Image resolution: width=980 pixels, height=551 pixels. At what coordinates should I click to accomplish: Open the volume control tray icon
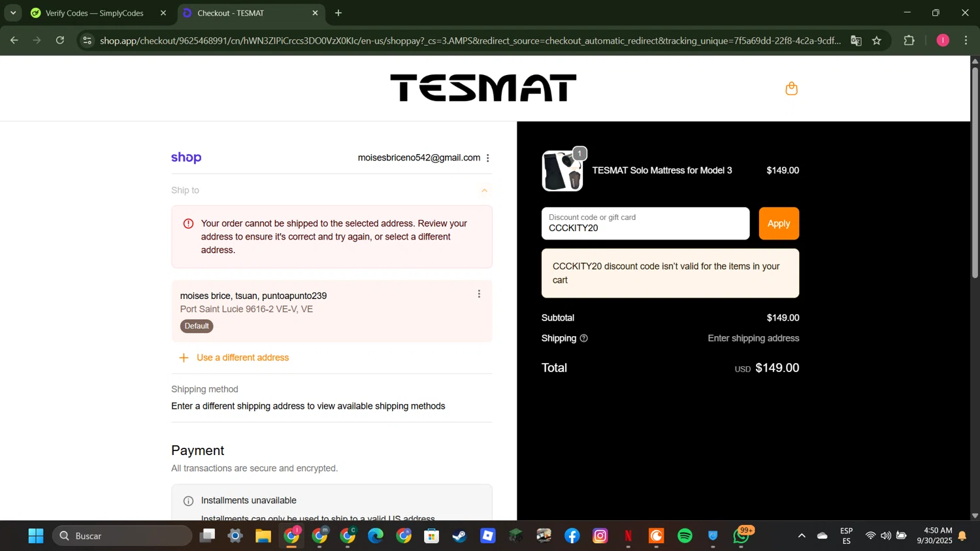886,536
